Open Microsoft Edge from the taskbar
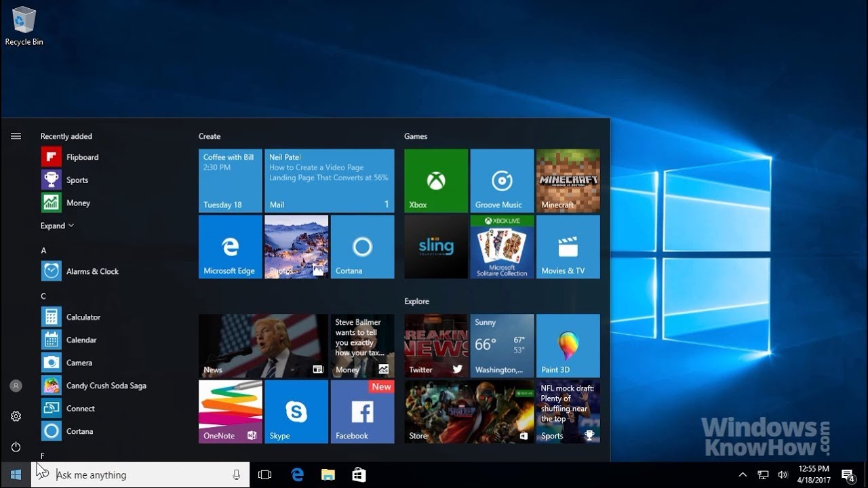The width and height of the screenshot is (868, 488). 297,475
